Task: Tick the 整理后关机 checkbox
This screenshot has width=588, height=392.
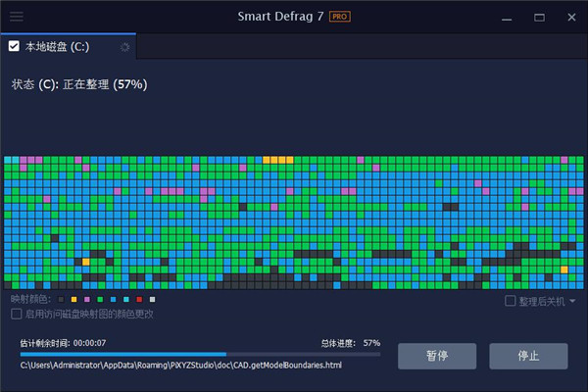Action: (x=510, y=301)
